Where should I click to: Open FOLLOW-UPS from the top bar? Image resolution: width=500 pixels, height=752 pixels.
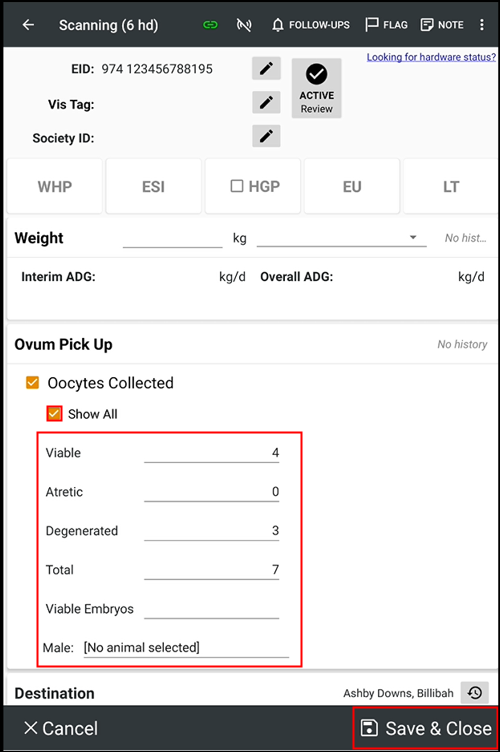311,25
